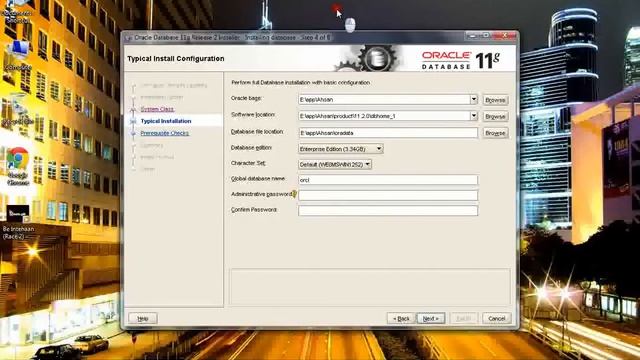Click Browse next to Oracle base
Screen dimensions: 640x360
tap(495, 100)
